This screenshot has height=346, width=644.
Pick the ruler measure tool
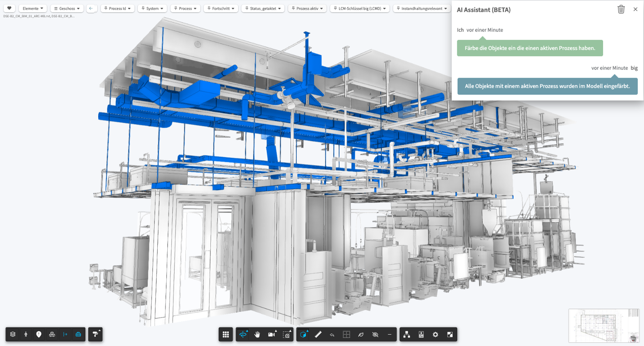(x=318, y=335)
